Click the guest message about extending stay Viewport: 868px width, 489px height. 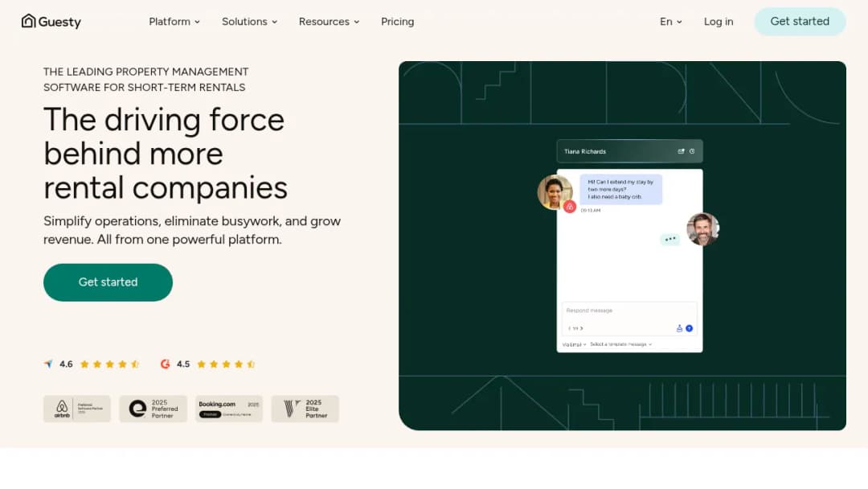click(x=620, y=189)
